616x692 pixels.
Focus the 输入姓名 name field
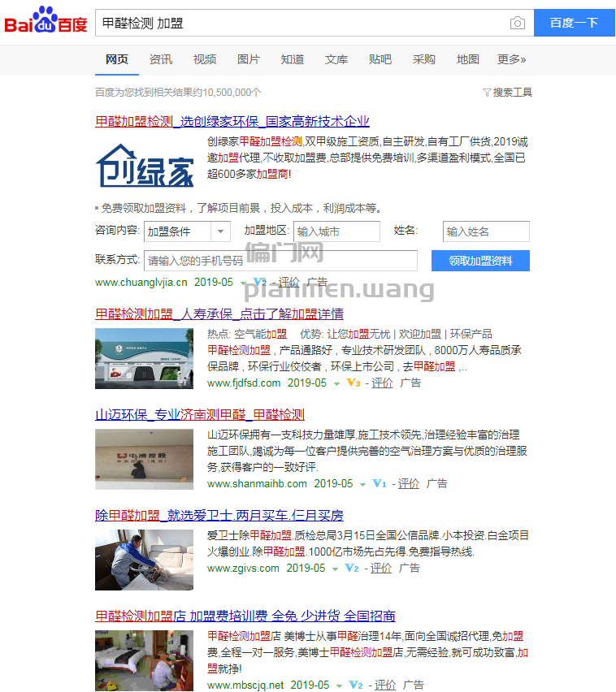pos(486,231)
